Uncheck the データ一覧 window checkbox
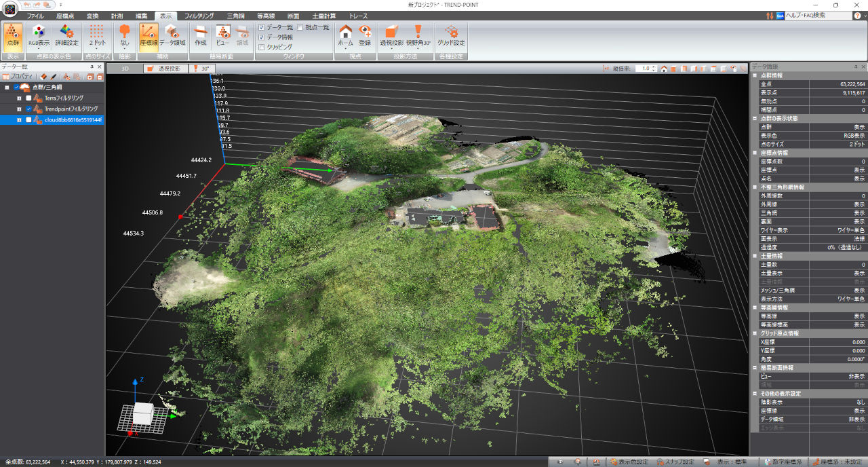The width and height of the screenshot is (868, 467). 262,27
